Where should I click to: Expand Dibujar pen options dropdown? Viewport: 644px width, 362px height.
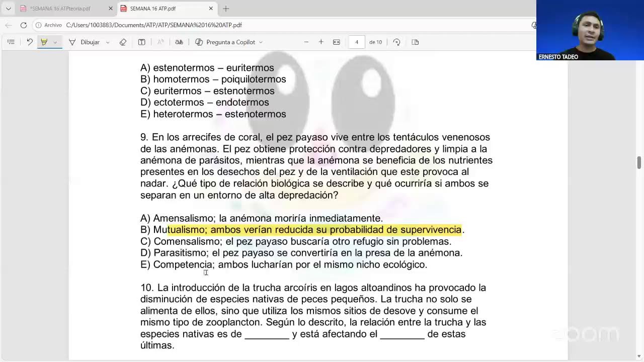[x=108, y=42]
